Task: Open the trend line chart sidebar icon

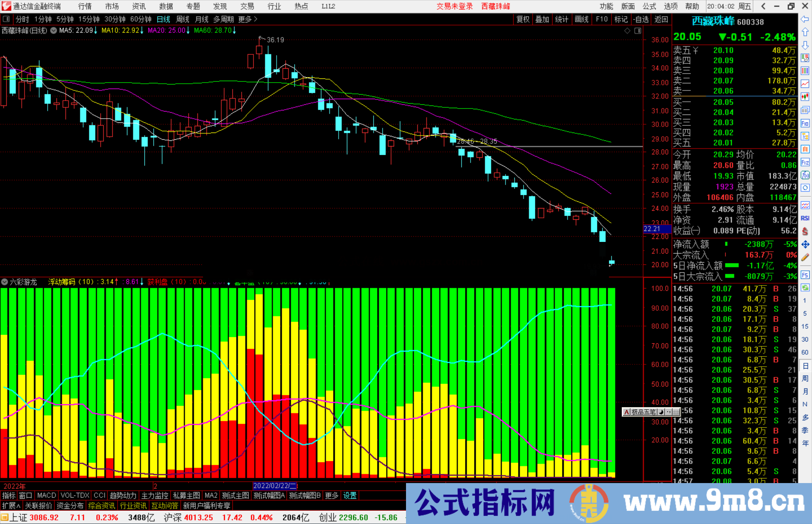Action: [805, 84]
